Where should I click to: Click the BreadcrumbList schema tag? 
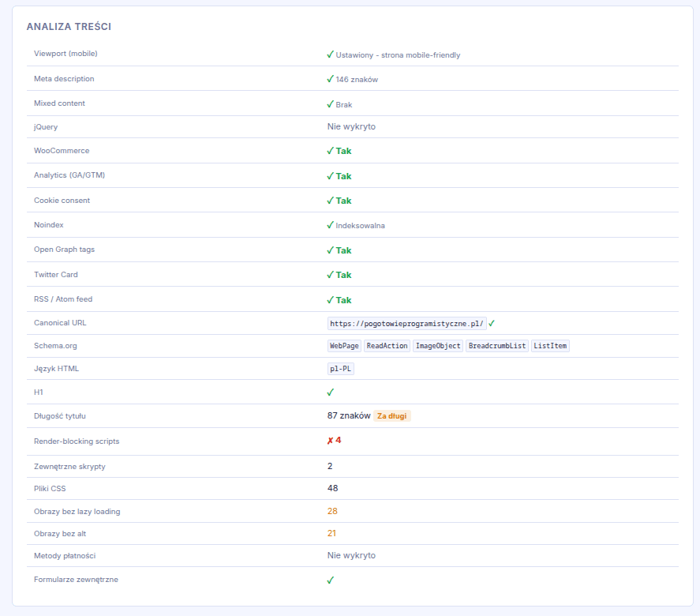[x=497, y=346]
